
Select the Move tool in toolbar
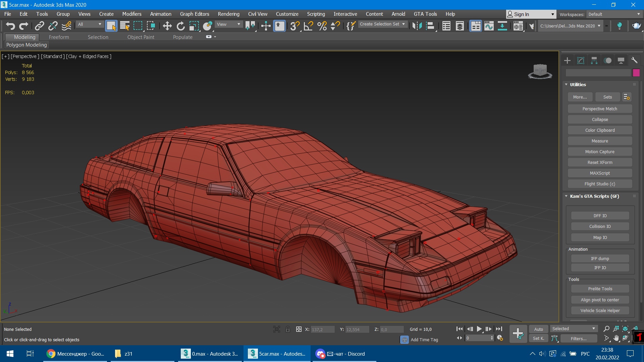pyautogui.click(x=167, y=26)
